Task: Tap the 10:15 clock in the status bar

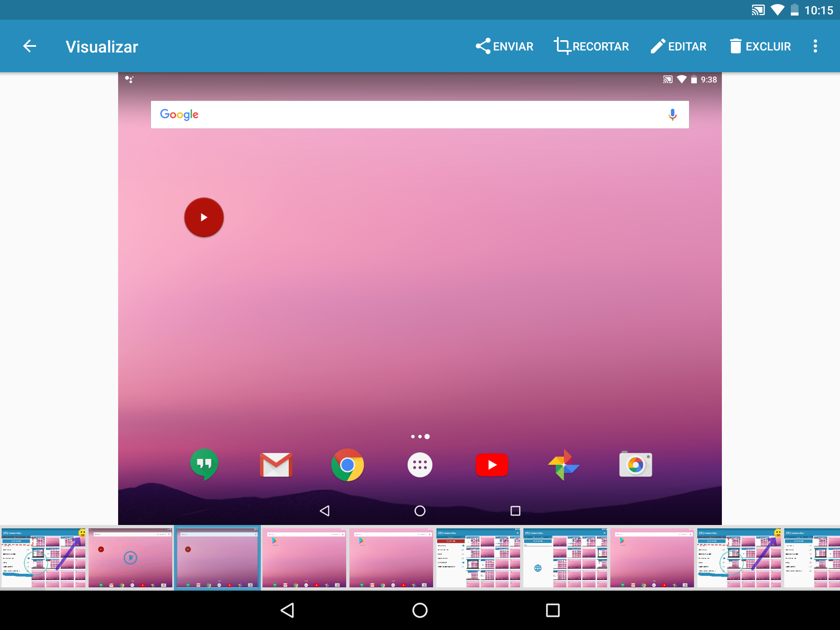Action: pyautogui.click(x=819, y=10)
